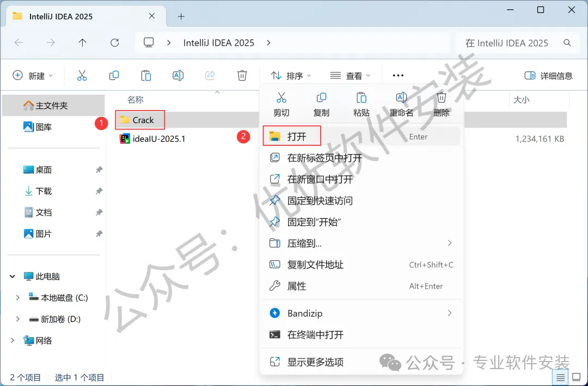Unpin 桌面 from quick access
Viewport: 588px width, 386px height.
tap(99, 170)
